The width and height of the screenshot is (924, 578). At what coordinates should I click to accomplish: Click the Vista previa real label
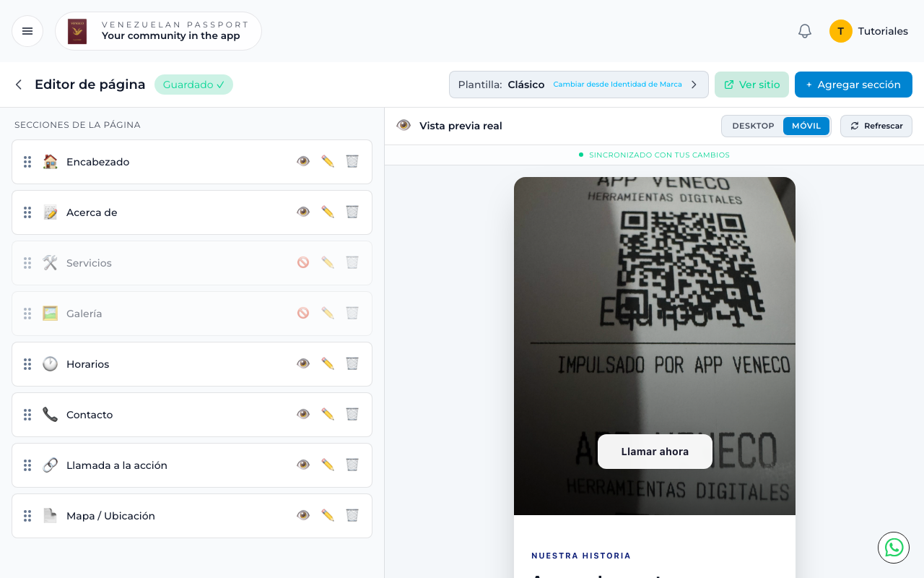(461, 126)
